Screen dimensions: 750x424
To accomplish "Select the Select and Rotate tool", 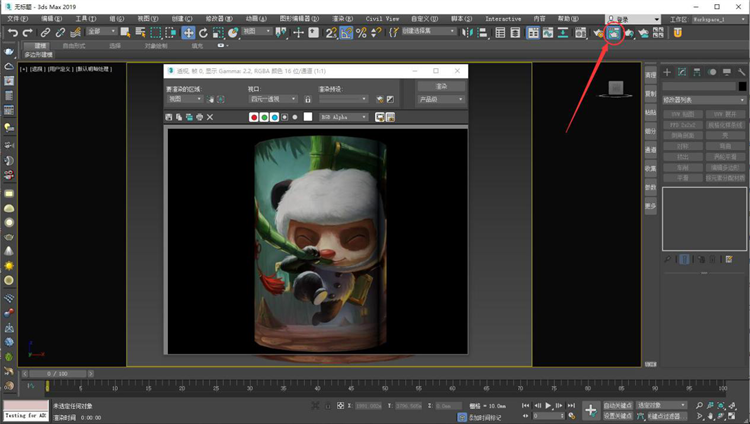I will 203,33.
